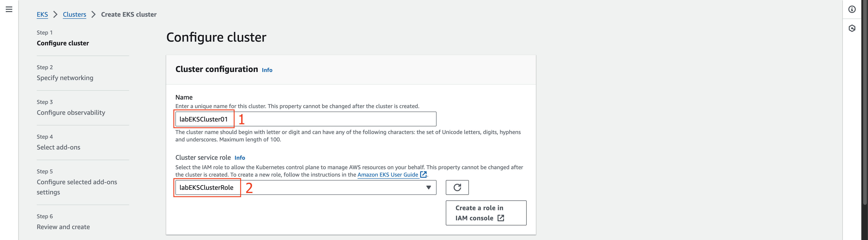This screenshot has width=868, height=240.
Task: Open the Cluster service role dropdown
Action: coord(306,187)
